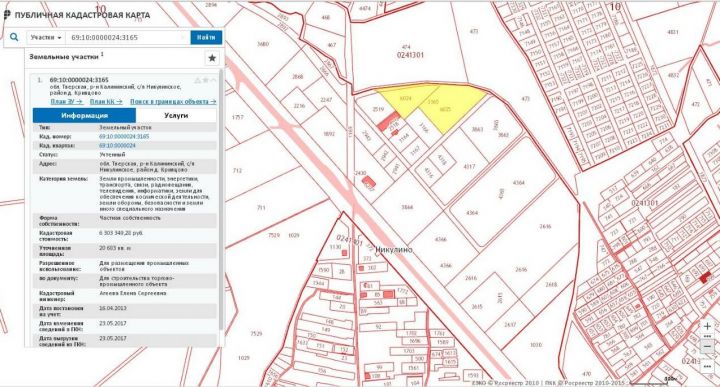This screenshot has height=387, width=720.
Task: Switch to the Услуги tab
Action: 176,115
